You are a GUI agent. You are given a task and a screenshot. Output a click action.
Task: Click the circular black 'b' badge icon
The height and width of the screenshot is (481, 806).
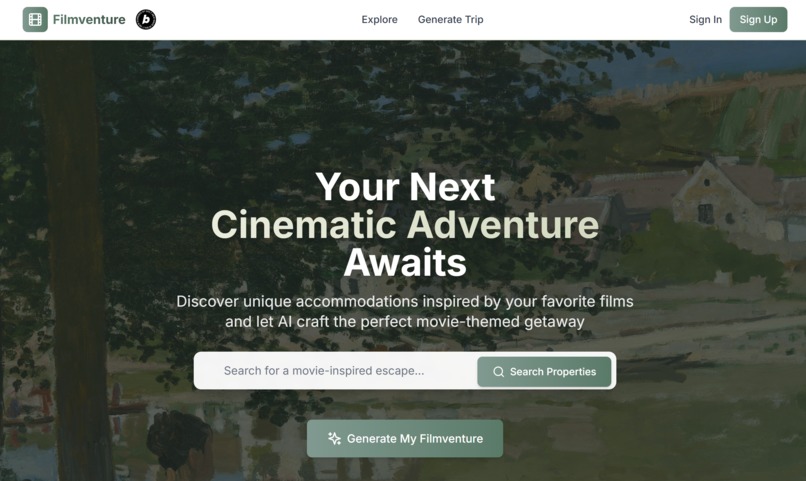(x=146, y=20)
